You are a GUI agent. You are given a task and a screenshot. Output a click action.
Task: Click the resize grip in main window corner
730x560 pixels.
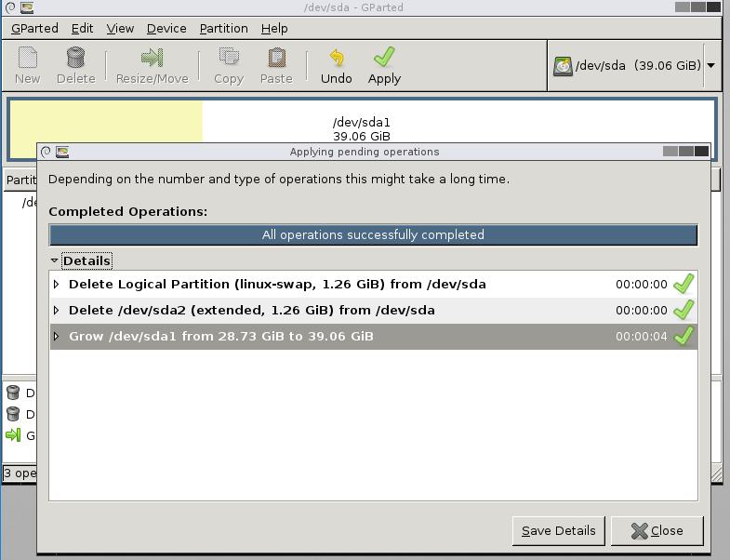click(716, 474)
